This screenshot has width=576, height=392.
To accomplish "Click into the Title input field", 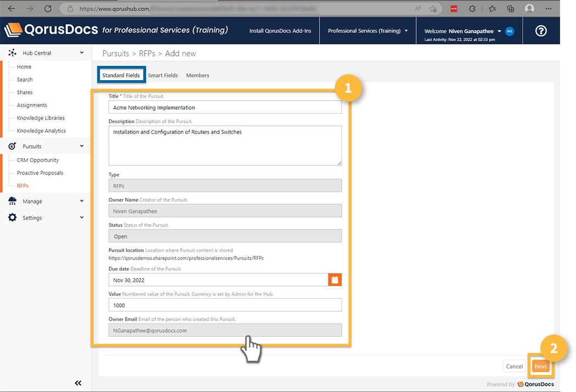I will click(225, 107).
